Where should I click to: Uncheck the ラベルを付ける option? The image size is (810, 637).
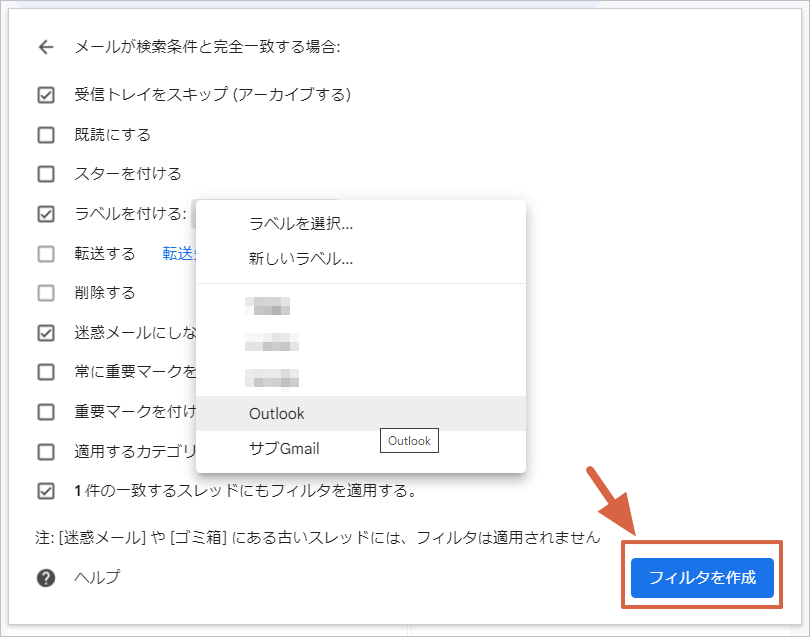coord(45,213)
